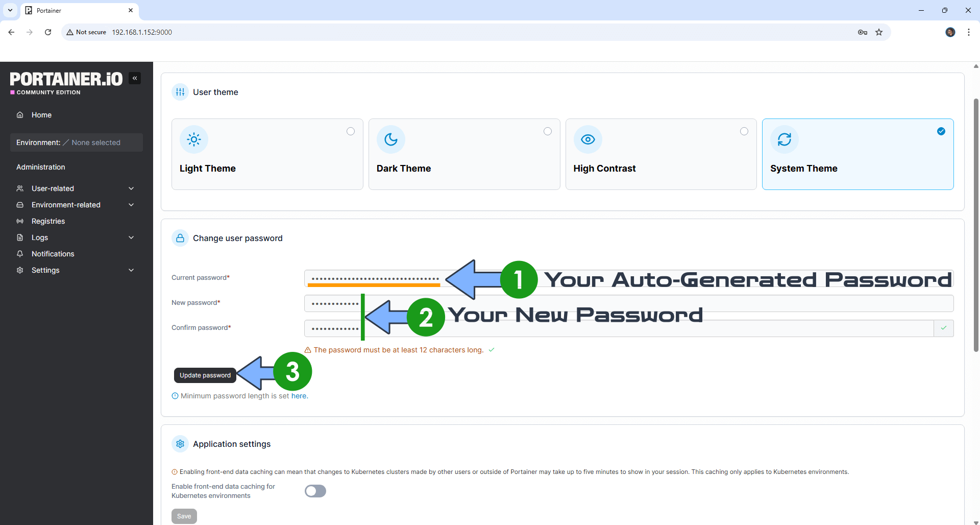This screenshot has width=980, height=525.
Task: Click the New password input field
Action: pyautogui.click(x=510, y=303)
